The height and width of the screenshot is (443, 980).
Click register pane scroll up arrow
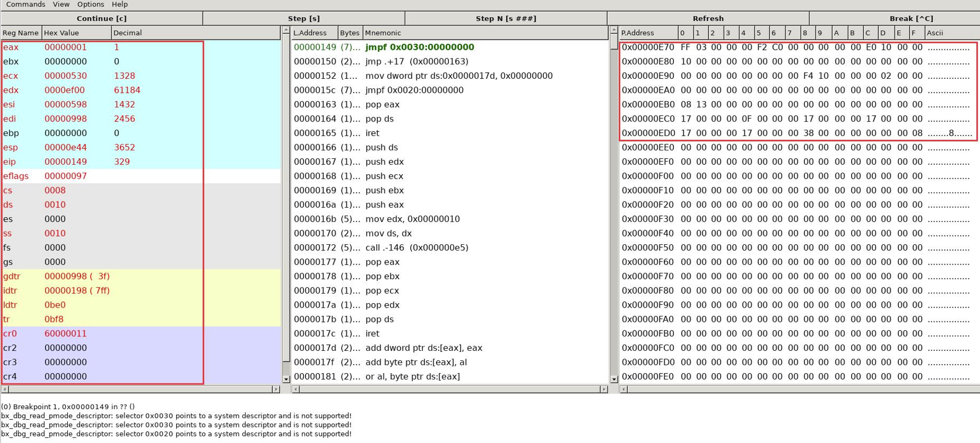[x=286, y=30]
